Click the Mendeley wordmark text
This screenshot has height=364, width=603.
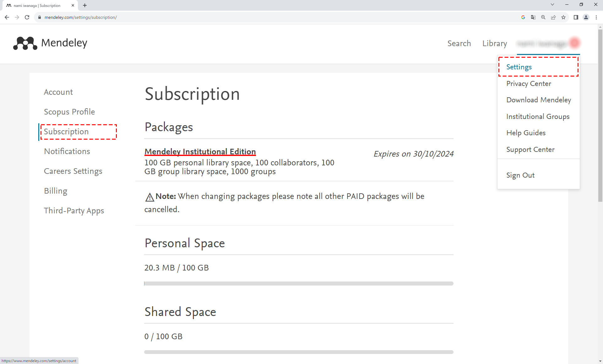[64, 43]
